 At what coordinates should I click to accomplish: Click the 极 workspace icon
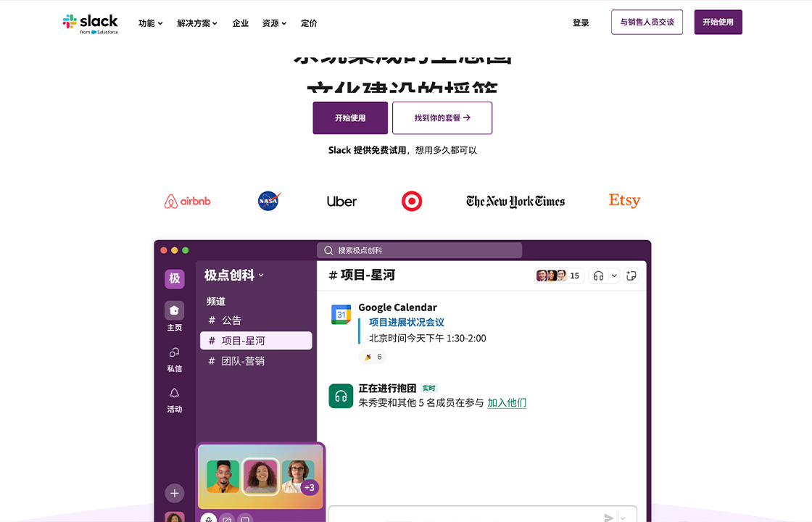click(175, 278)
